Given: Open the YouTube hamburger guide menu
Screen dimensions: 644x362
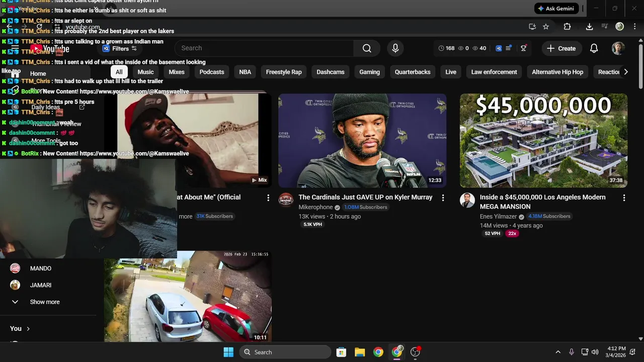Looking at the screenshot, I should 15,49.
